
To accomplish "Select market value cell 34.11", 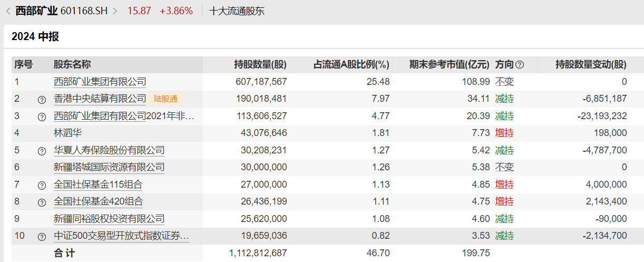I will (x=479, y=99).
